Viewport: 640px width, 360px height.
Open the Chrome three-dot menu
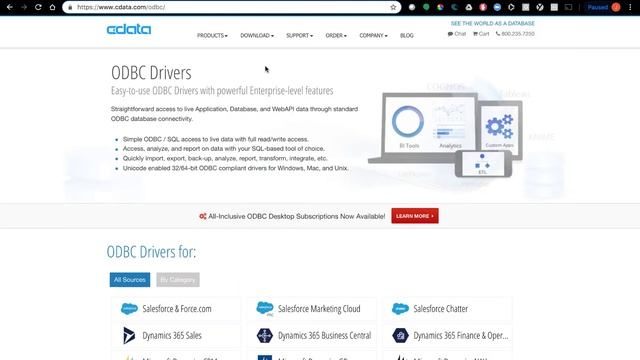(x=630, y=7)
